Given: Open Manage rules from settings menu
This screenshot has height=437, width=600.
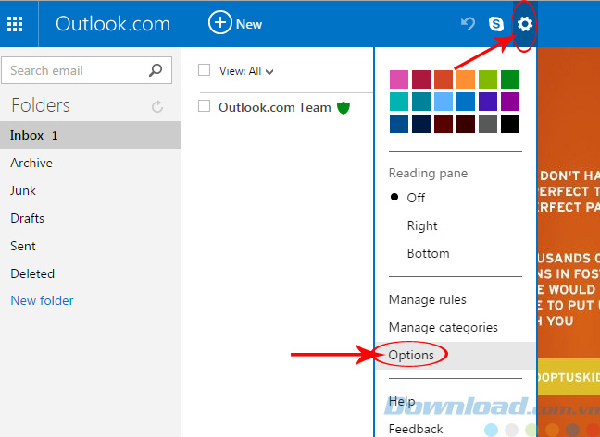Looking at the screenshot, I should 427,300.
